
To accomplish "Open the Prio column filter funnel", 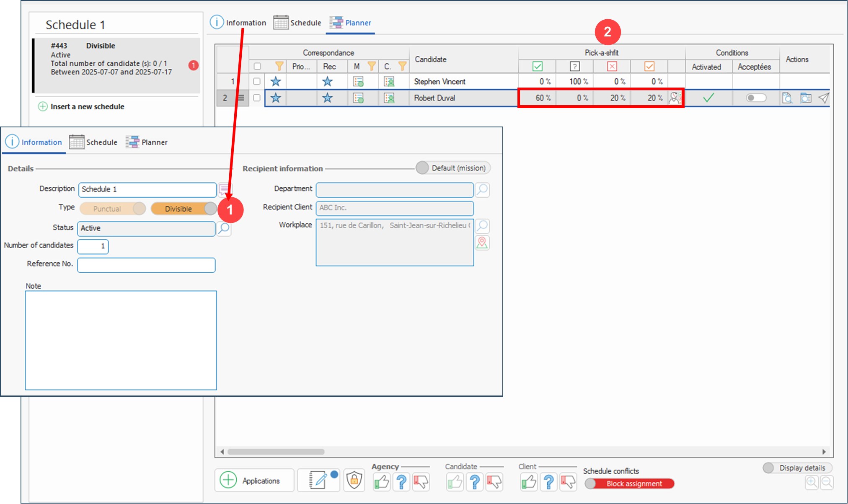I will tap(279, 66).
